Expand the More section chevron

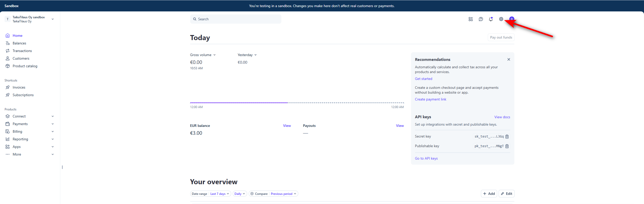coord(53,154)
